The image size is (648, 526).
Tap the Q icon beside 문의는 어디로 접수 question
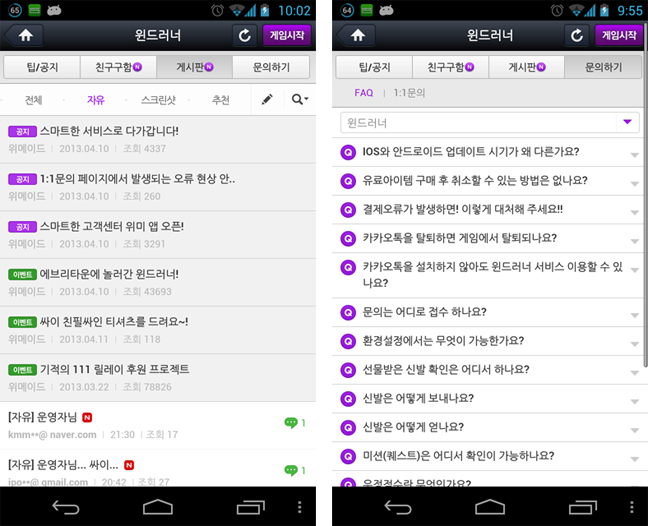click(348, 313)
